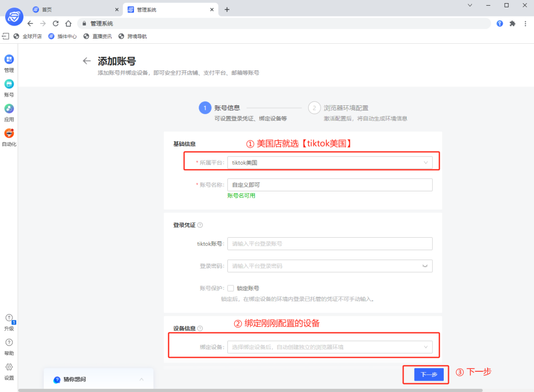Click the tiktok账号 input field
This screenshot has width=534, height=392.
[x=330, y=243]
